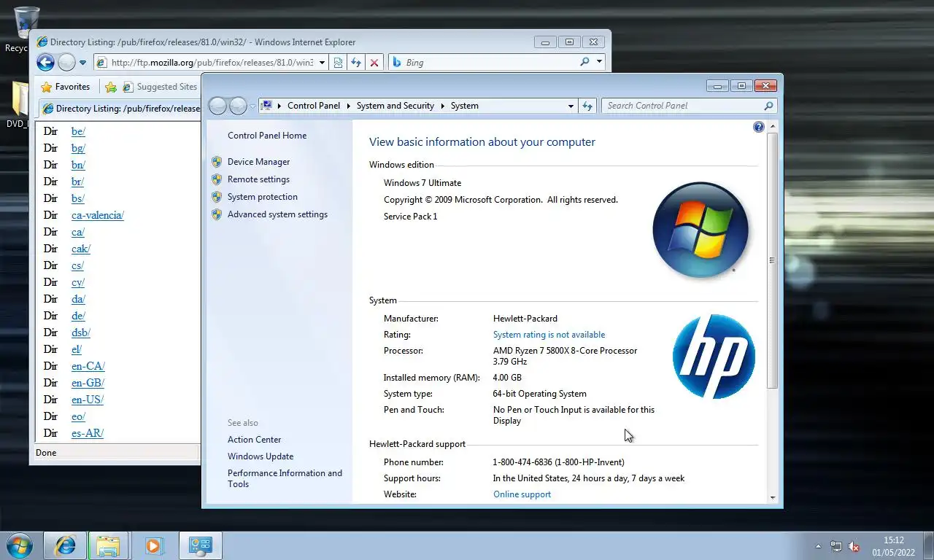Image resolution: width=934 pixels, height=560 pixels.
Task: Expand arrow after System and Security breadcrumb
Action: (x=442, y=106)
